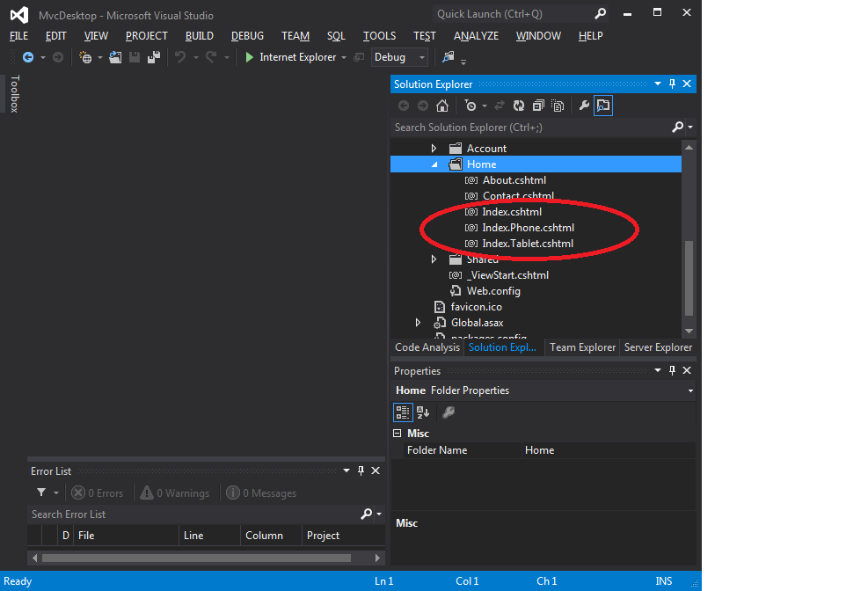This screenshot has height=591, width=868.
Task: Toggle the 0 Warnings filter
Action: click(175, 493)
